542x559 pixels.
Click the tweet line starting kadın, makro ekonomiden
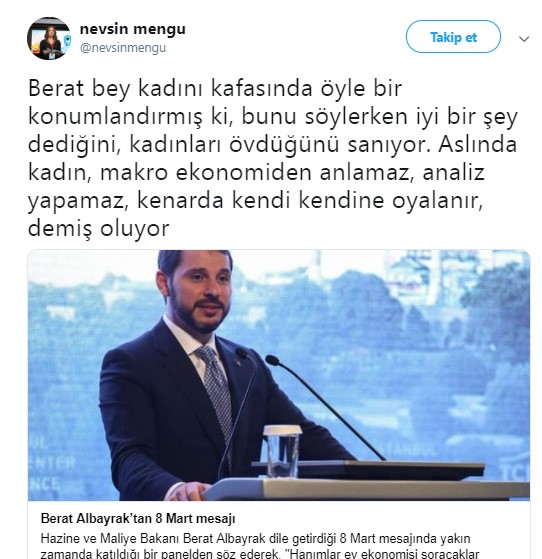tap(256, 173)
